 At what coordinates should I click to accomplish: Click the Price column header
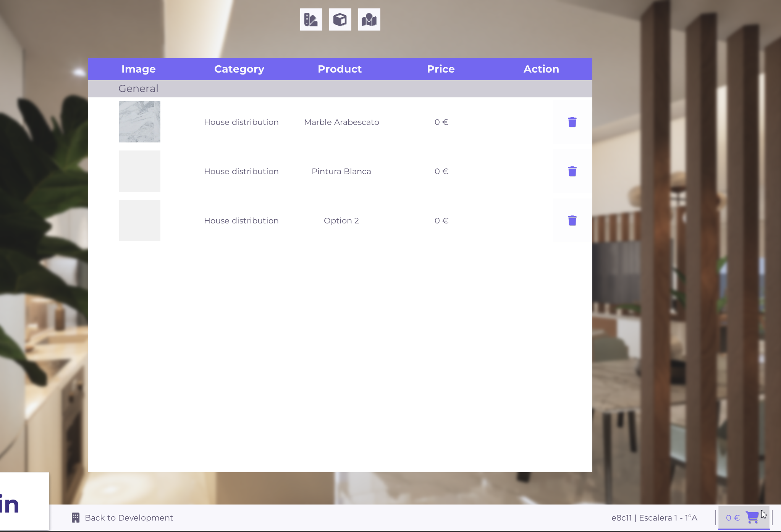pos(441,69)
